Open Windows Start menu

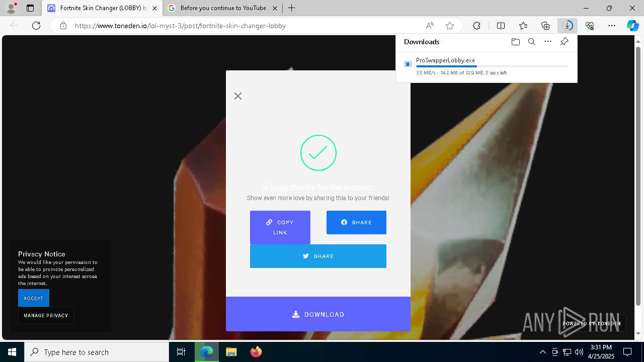click(12, 352)
